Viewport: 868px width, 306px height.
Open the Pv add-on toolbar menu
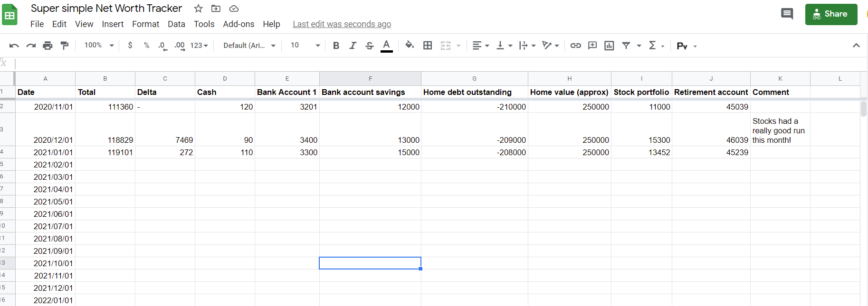coord(687,46)
